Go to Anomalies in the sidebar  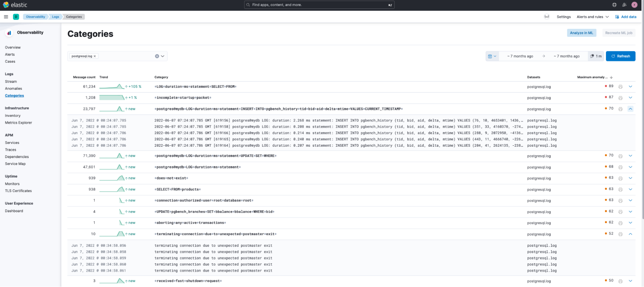[x=14, y=89]
